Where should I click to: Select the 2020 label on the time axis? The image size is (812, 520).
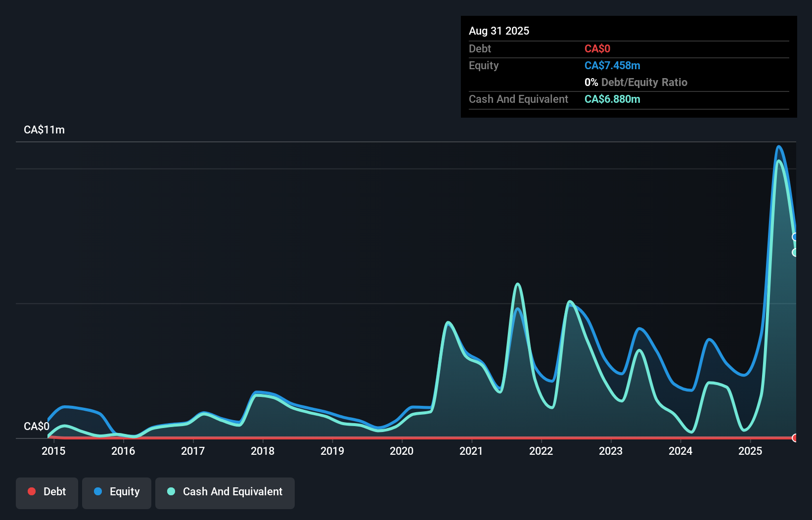[x=402, y=451]
